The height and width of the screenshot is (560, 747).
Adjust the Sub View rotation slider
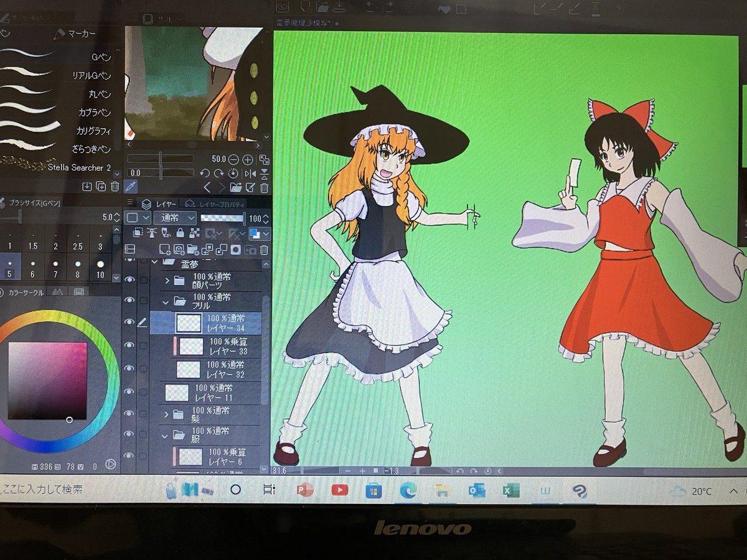(161, 173)
